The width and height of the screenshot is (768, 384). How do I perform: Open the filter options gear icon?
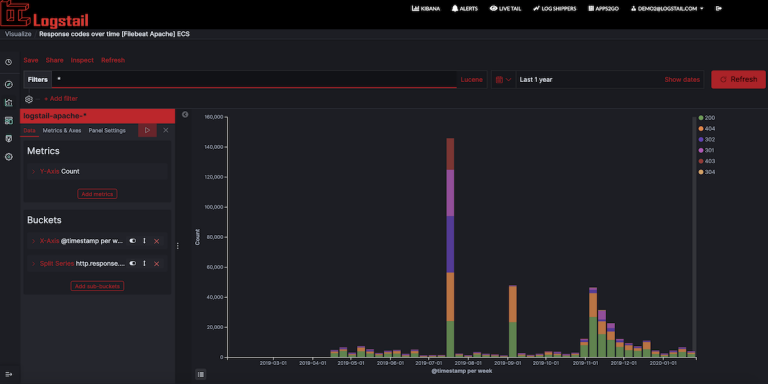[28, 99]
